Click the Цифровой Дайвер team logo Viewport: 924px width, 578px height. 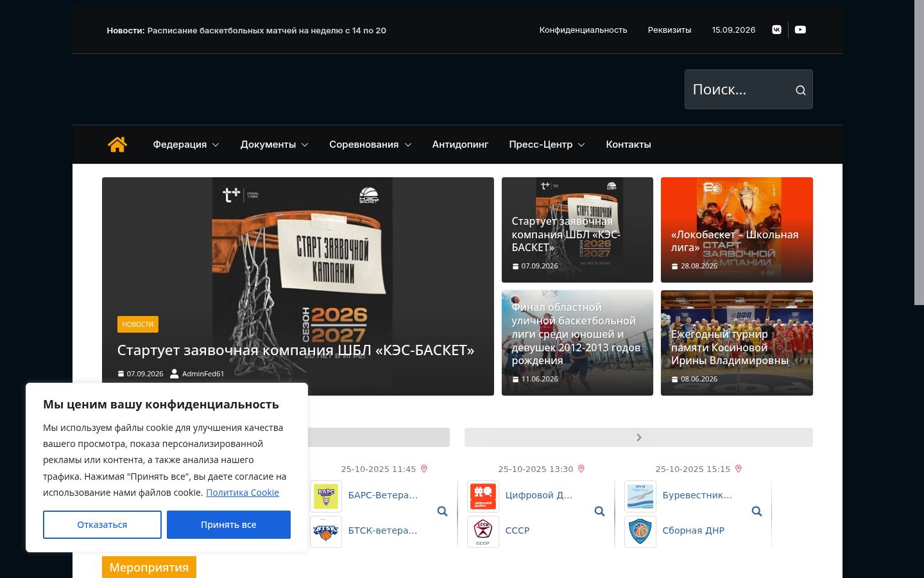point(483,496)
